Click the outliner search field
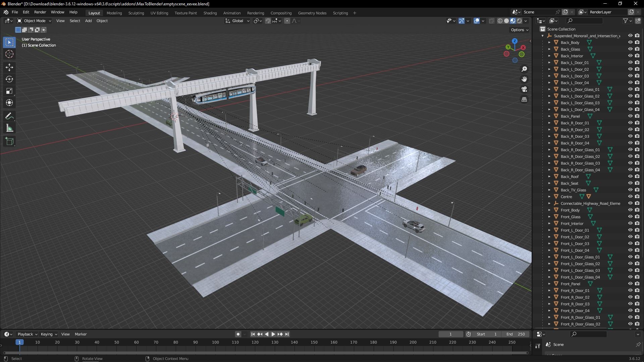 point(584,21)
